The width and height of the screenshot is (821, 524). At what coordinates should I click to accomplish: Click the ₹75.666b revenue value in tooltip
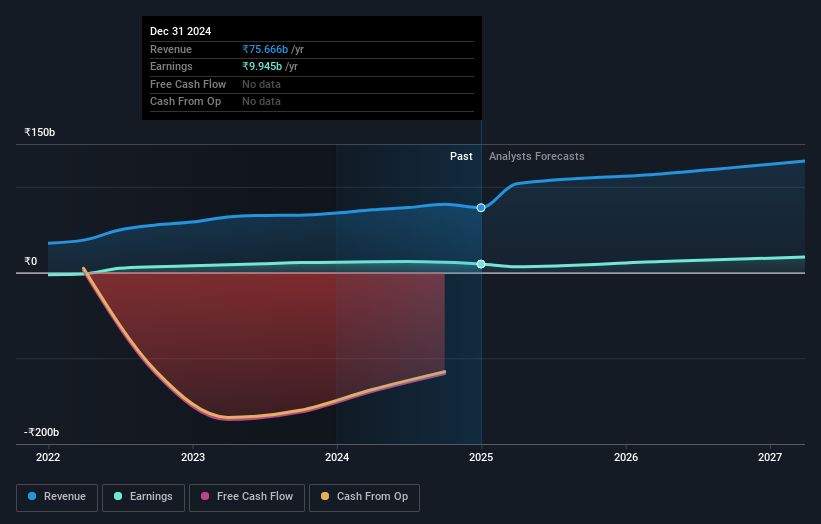click(265, 49)
